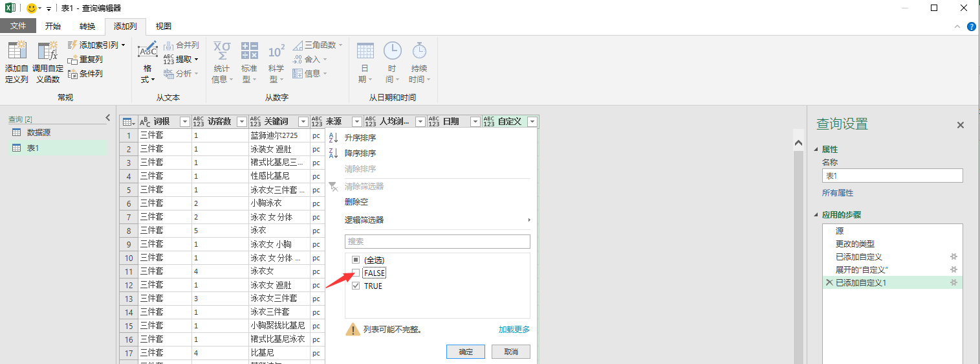Select the 更改的类型 applied step
The image size is (980, 364).
point(892,244)
